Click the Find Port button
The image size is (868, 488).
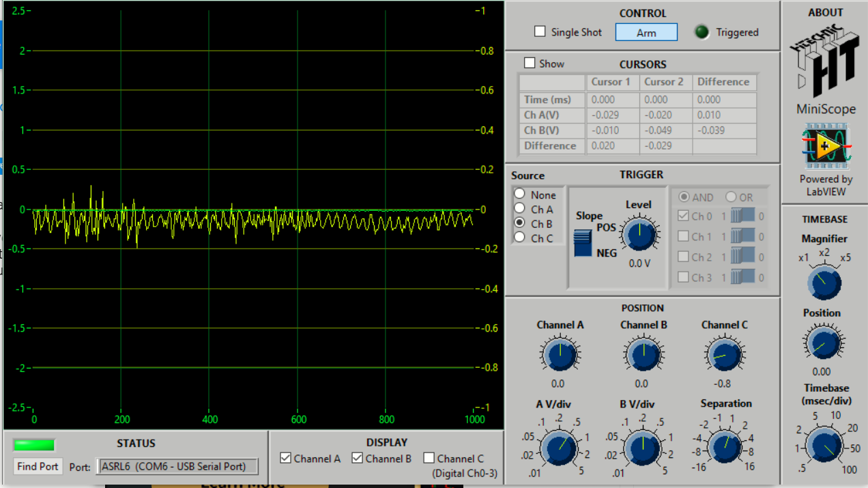point(37,466)
